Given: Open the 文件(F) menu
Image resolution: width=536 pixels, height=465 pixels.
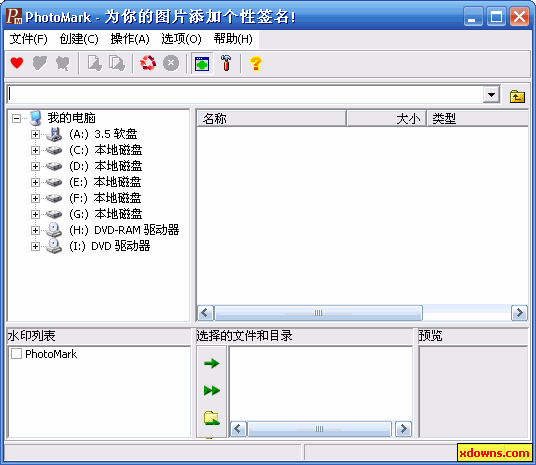Looking at the screenshot, I should pos(28,39).
